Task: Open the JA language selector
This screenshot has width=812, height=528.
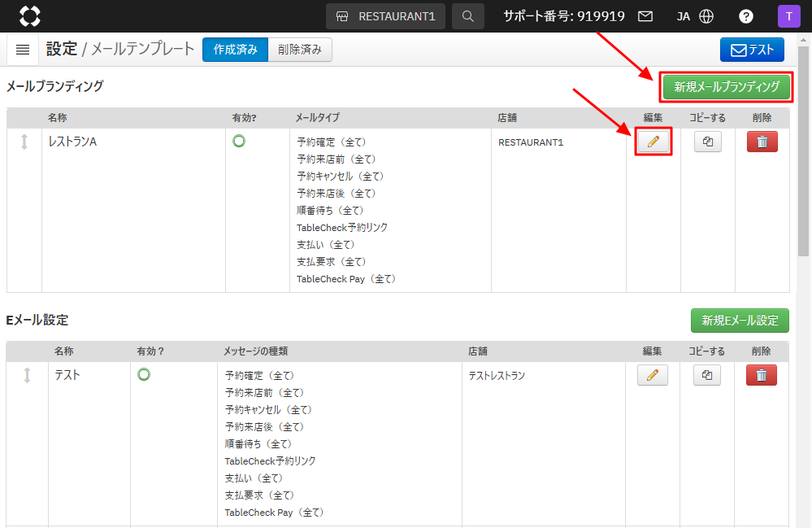Action: tap(695, 16)
